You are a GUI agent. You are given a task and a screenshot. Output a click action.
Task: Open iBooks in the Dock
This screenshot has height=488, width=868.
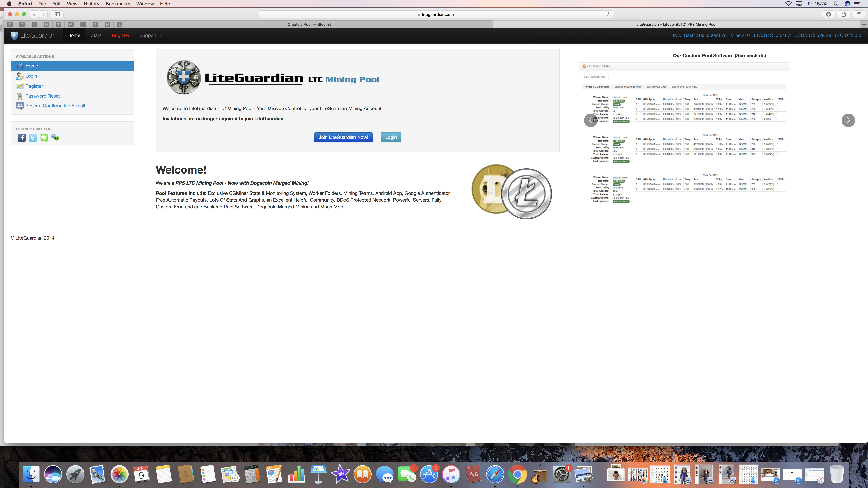363,474
